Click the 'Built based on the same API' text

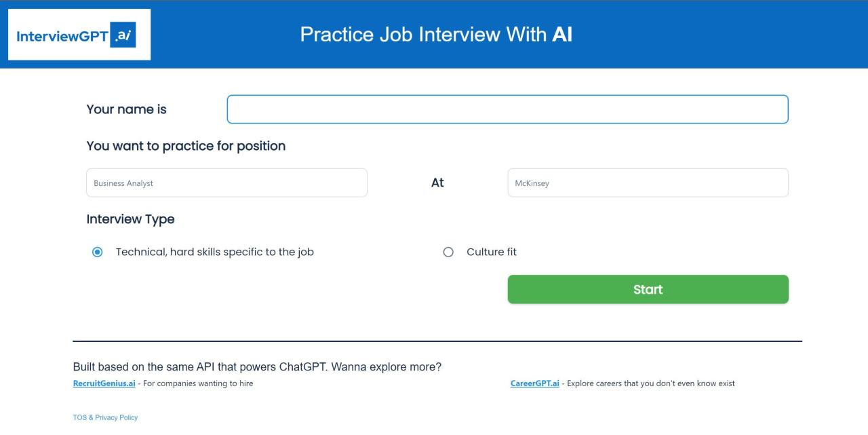[257, 367]
